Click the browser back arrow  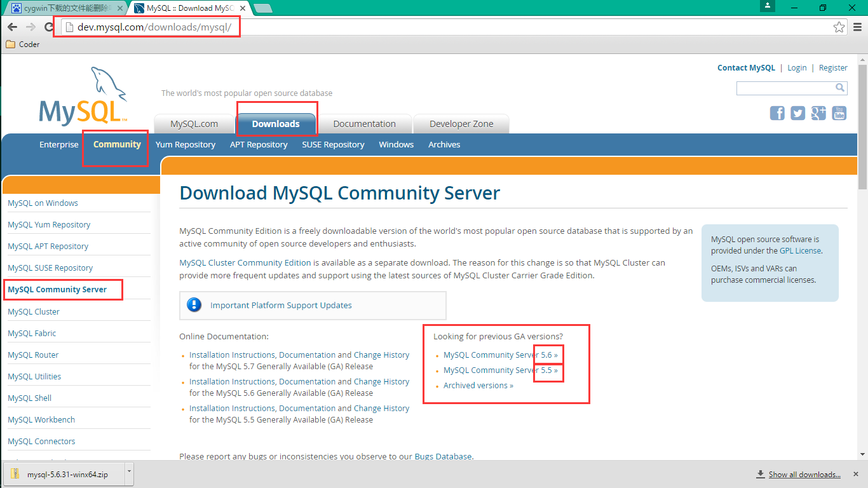click(12, 27)
